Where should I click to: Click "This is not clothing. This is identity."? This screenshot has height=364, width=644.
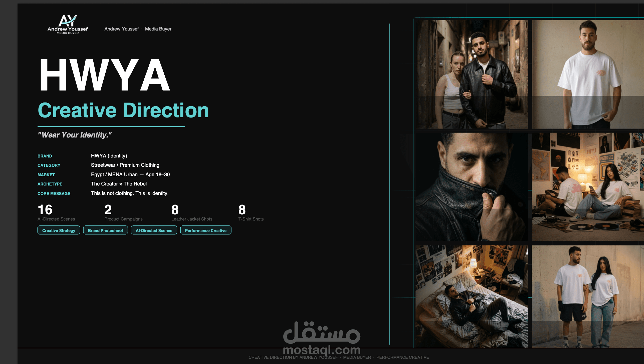130,193
